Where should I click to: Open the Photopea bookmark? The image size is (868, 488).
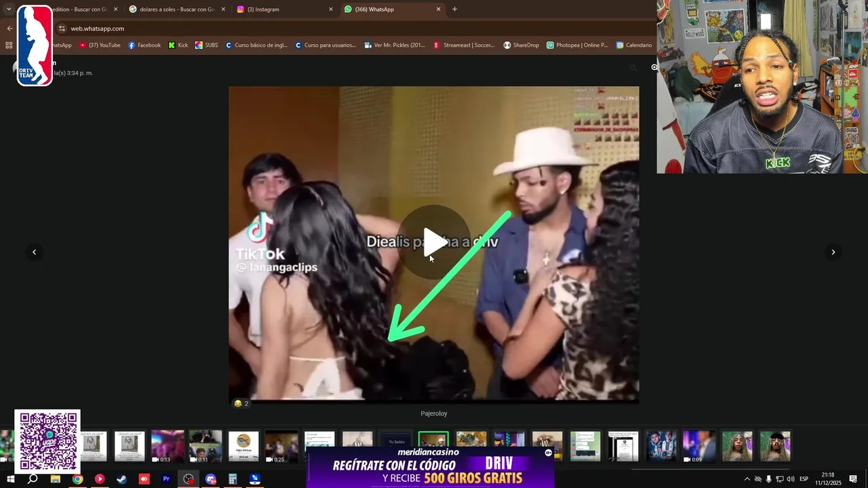(x=577, y=45)
